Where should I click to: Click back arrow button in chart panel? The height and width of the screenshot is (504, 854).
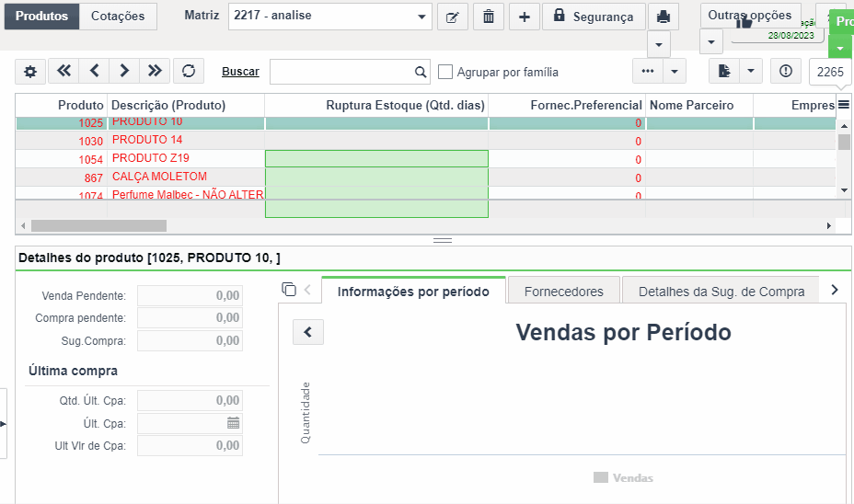point(308,332)
